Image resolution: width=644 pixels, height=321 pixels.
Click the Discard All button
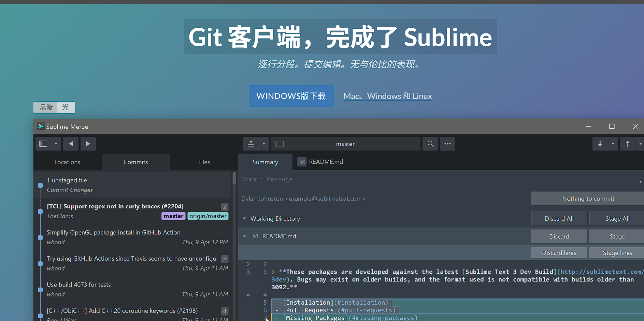[559, 219]
